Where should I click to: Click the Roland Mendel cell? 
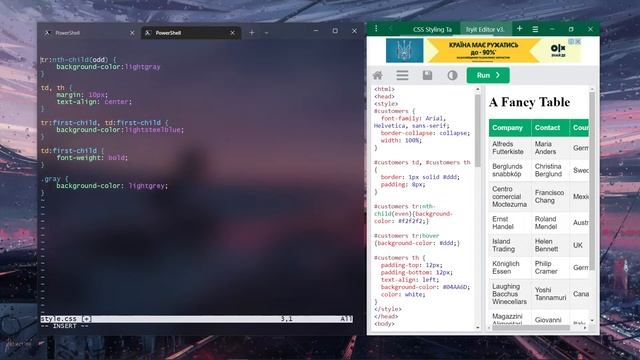[550, 222]
